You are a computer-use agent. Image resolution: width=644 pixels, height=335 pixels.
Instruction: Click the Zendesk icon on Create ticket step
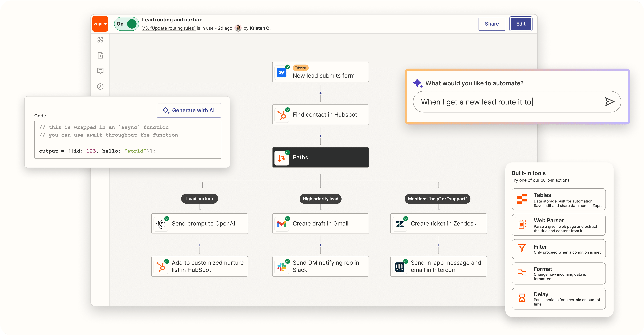tap(400, 224)
